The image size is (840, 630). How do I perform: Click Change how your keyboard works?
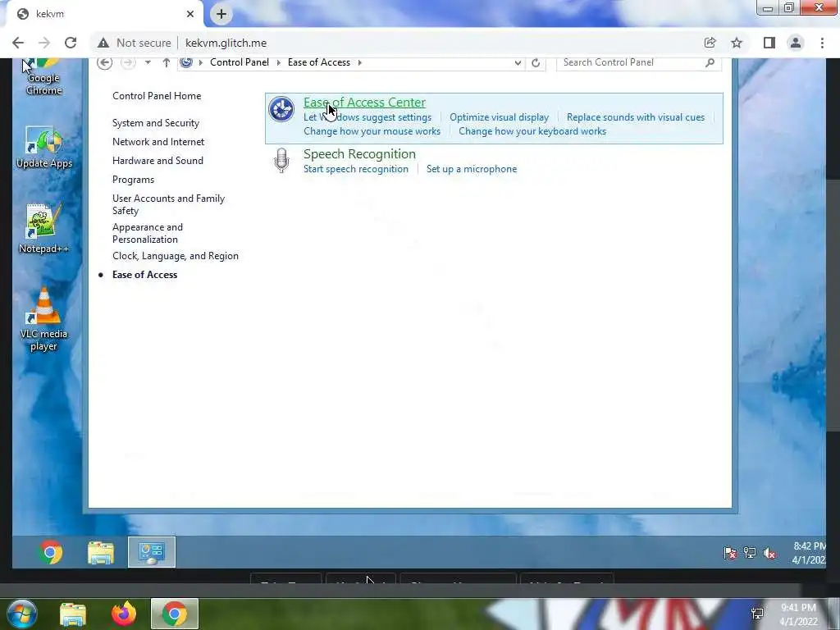pyautogui.click(x=532, y=131)
